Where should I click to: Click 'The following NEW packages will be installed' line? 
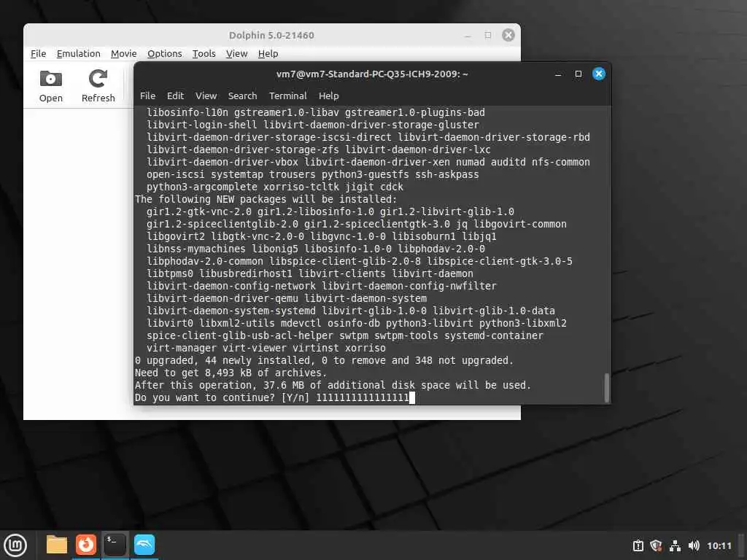[x=266, y=199]
